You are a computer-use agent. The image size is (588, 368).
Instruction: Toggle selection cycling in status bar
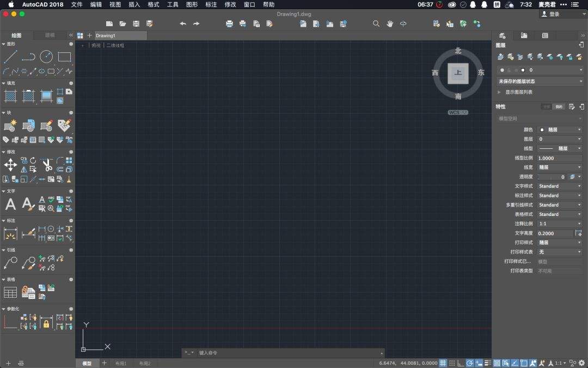(x=506, y=363)
